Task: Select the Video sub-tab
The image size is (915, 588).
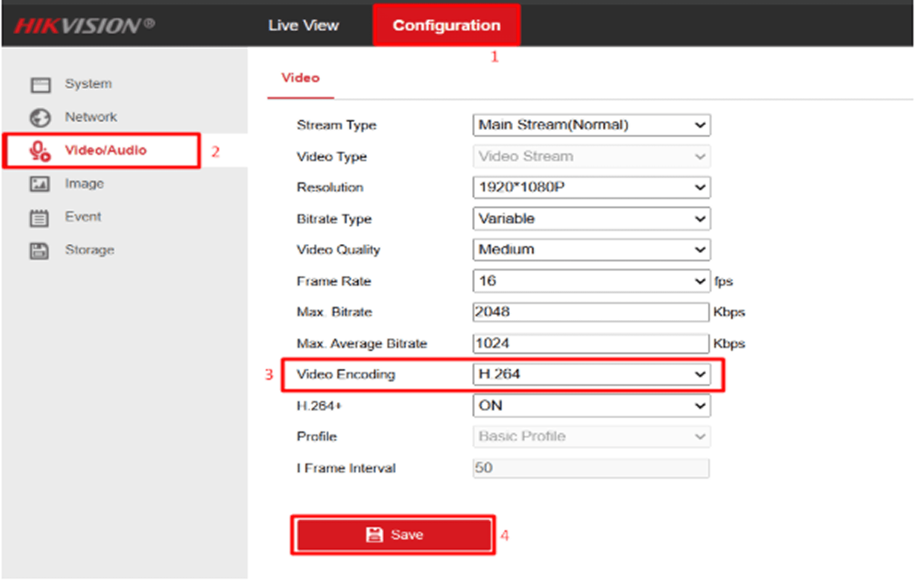Action: click(x=300, y=78)
